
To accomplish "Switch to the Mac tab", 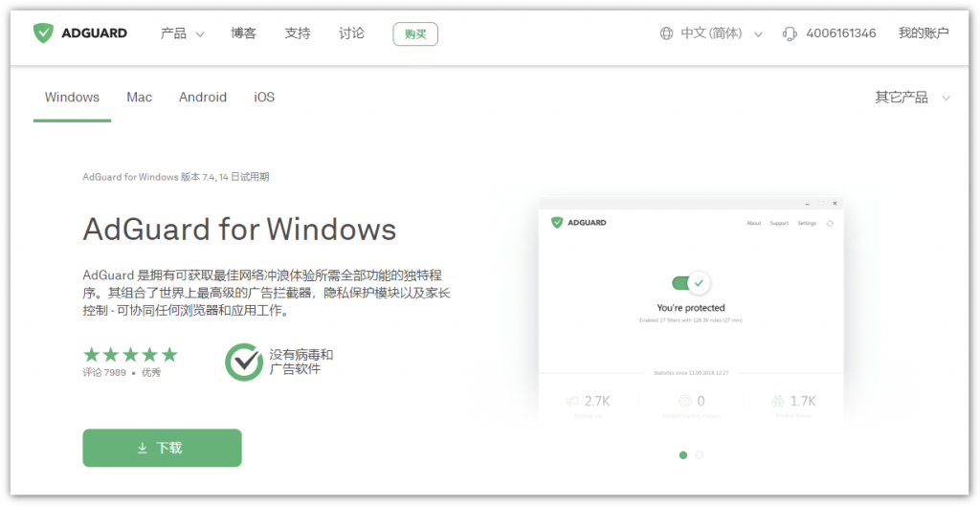I will (x=140, y=98).
